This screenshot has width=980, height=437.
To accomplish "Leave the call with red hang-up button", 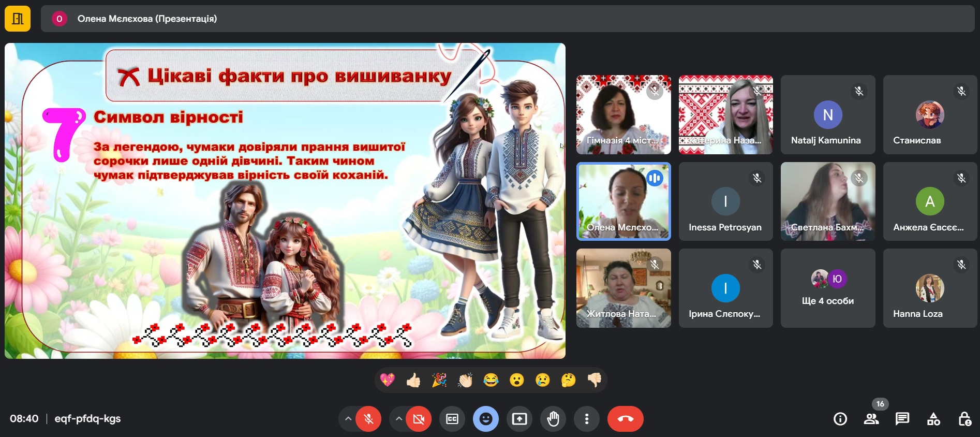I will click(625, 419).
